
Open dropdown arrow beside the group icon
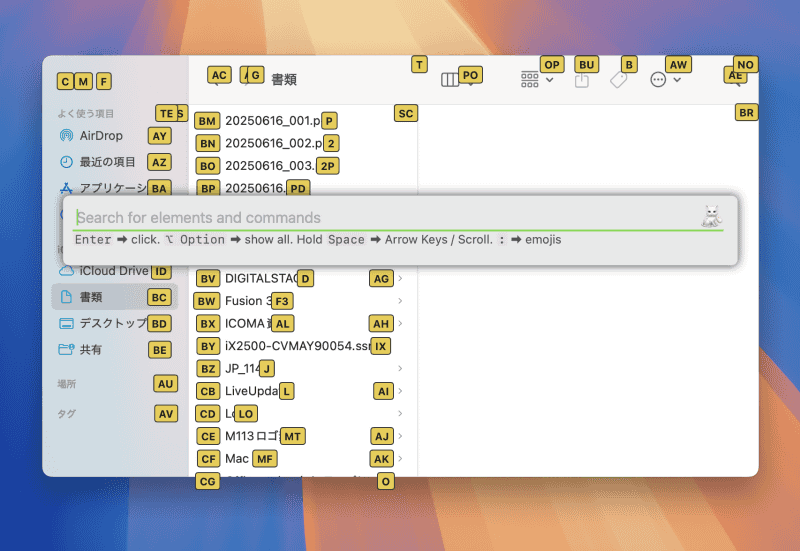point(549,80)
